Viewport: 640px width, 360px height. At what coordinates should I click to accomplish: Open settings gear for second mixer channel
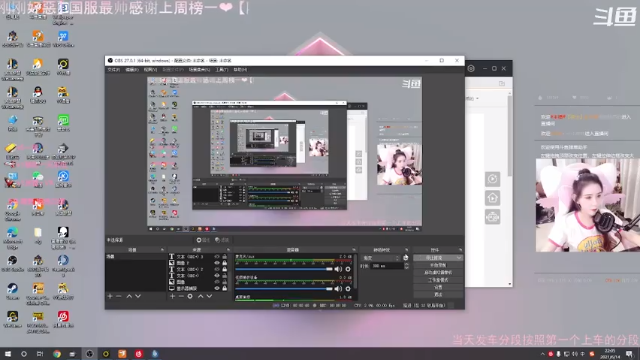pos(348,289)
